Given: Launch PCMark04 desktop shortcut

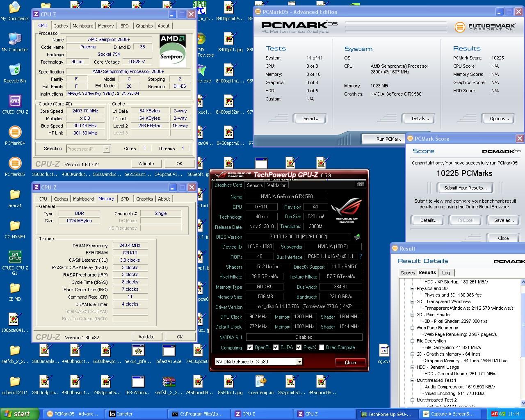Looking at the screenshot, I should coord(15,135).
